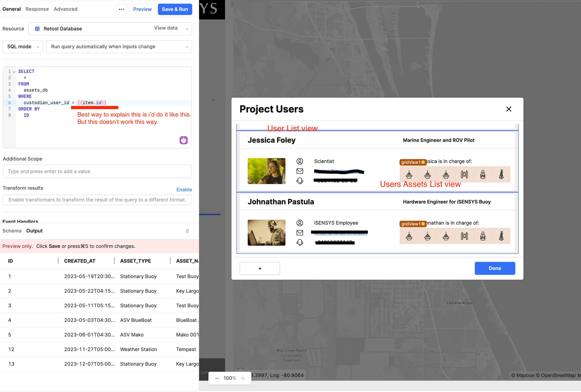Open the ••• more options menu

(121, 9)
